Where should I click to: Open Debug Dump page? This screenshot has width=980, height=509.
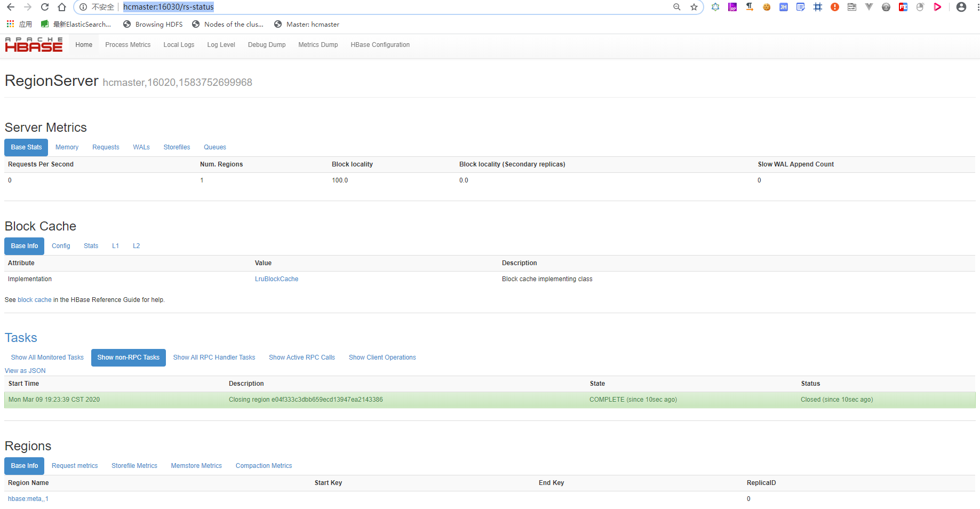[267, 45]
